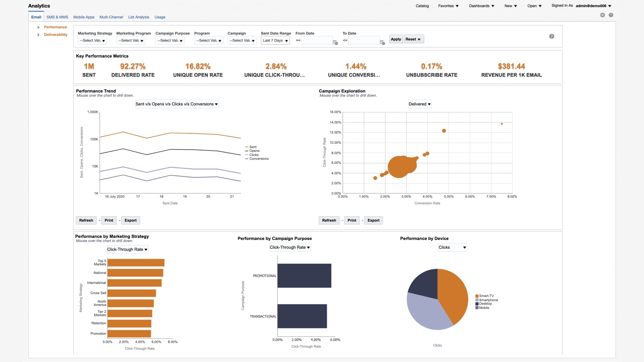
Task: Click Apply to run the filters
Action: [396, 39]
